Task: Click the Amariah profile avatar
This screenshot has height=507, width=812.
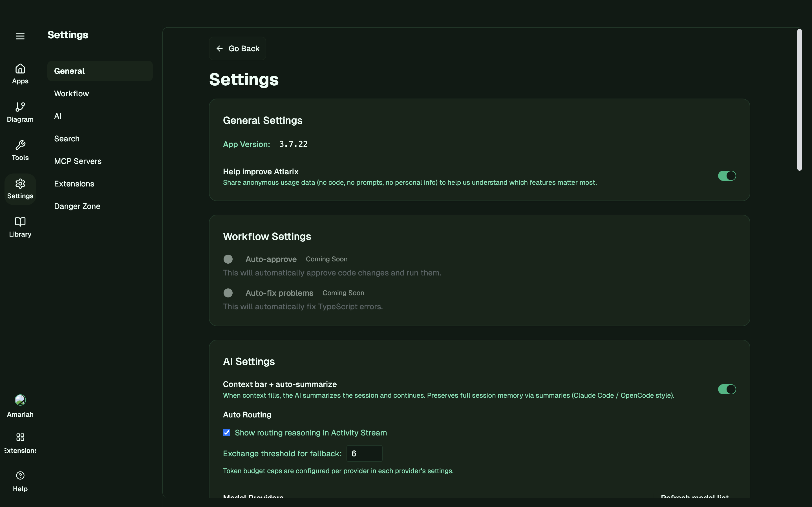Action: tap(20, 400)
